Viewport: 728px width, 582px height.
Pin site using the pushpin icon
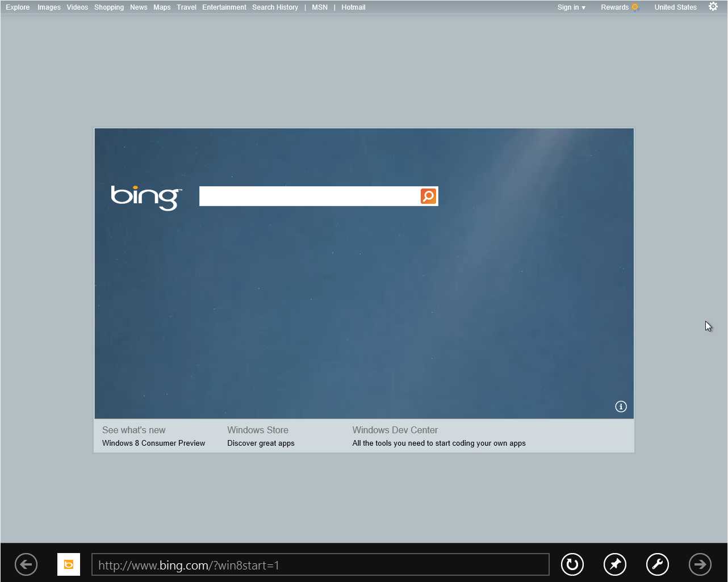[614, 564]
